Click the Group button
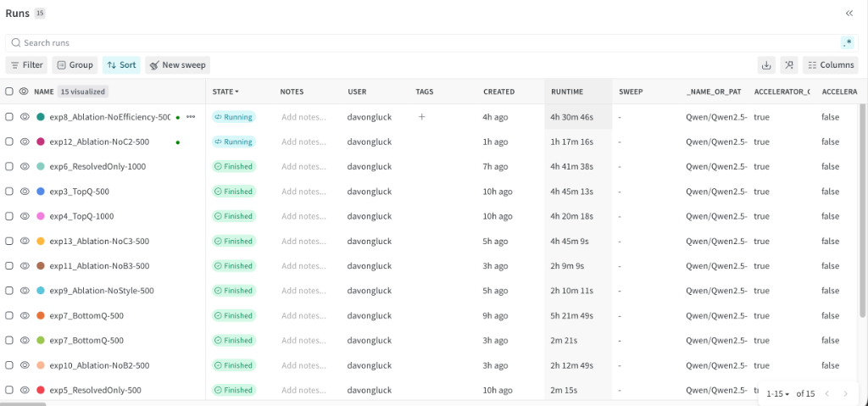The height and width of the screenshot is (406, 868). pos(75,64)
